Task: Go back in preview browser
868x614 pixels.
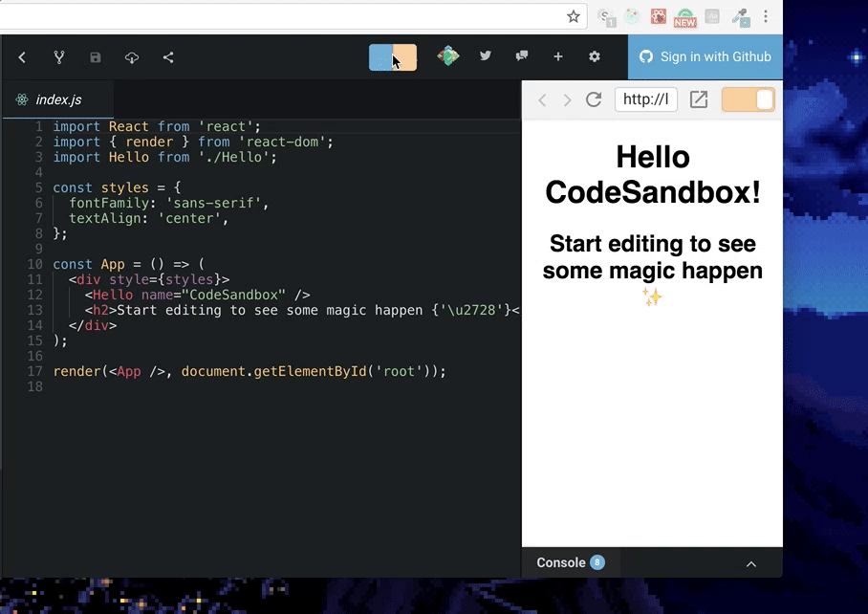Action: (543, 99)
